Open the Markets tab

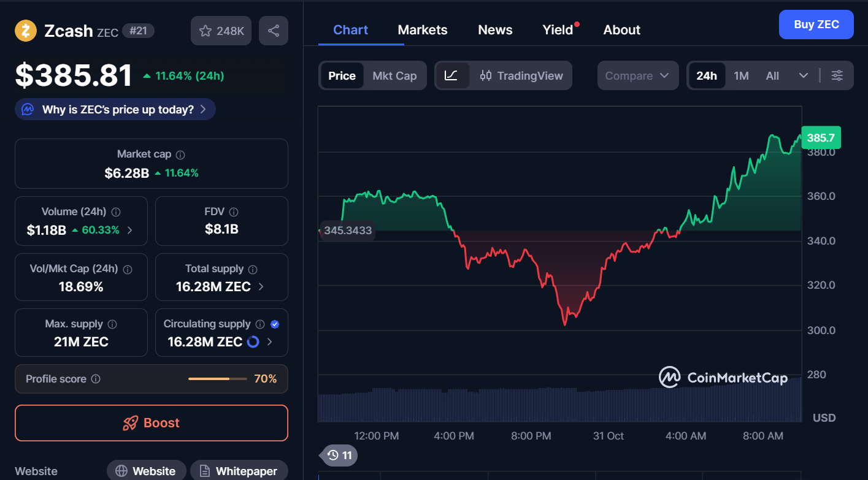coord(423,30)
